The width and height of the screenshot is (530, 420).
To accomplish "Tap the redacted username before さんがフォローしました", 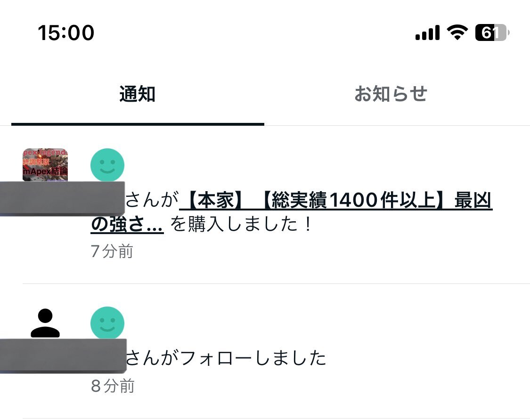I will [x=63, y=356].
